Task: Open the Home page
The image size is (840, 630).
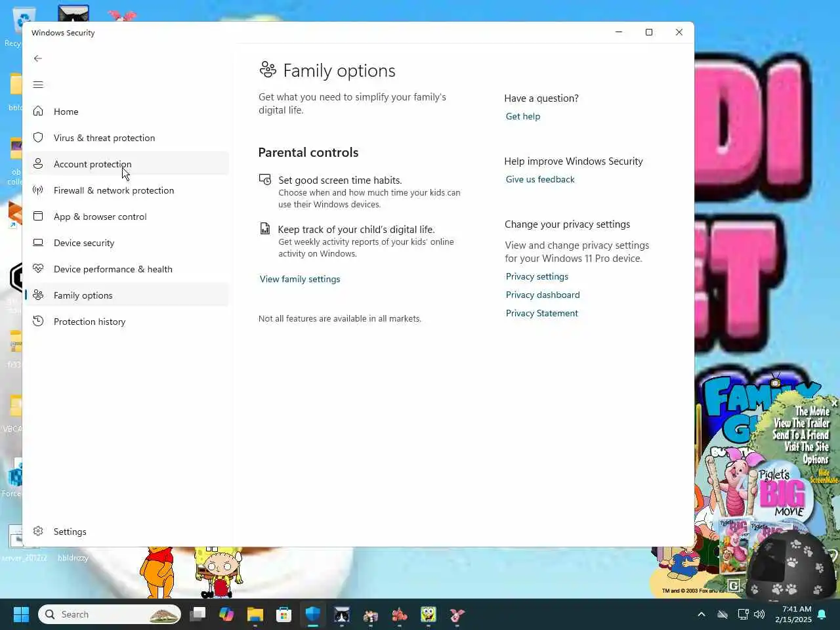Action: 127,112
